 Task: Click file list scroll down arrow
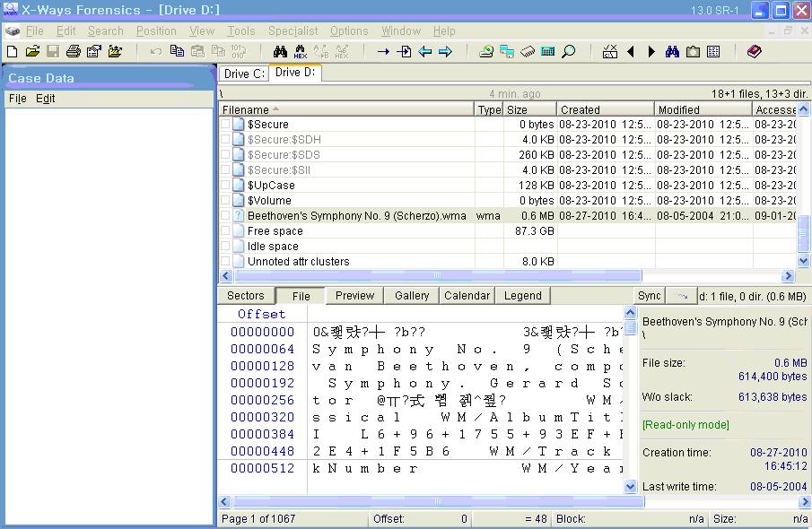(803, 261)
